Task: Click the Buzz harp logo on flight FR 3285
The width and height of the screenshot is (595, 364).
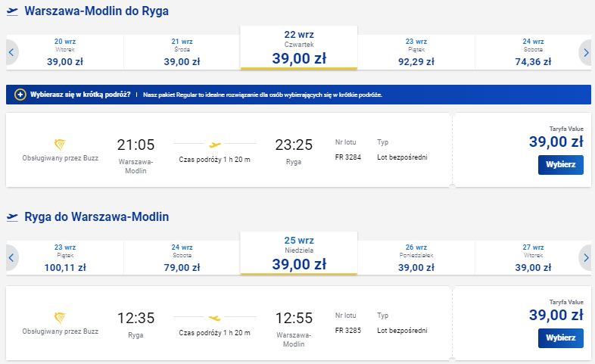Action: [60, 318]
